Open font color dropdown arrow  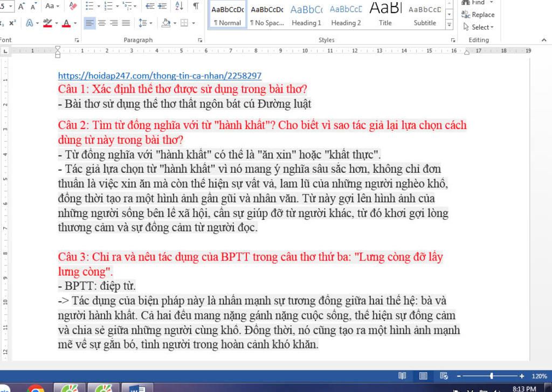(75, 24)
